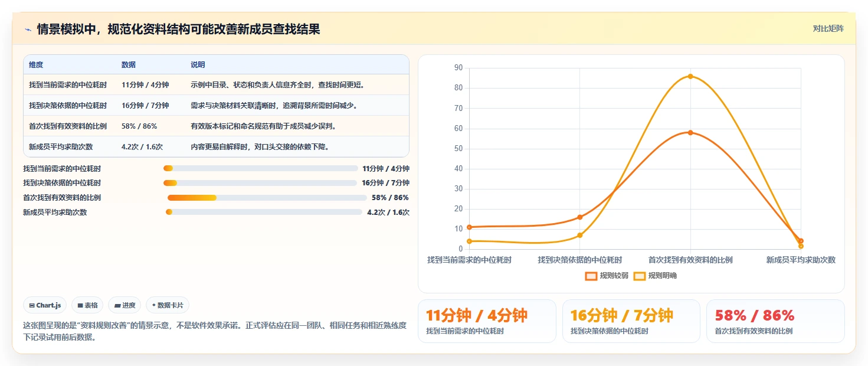Click the 规则较弱 point at 新成员平均求助次数
This screenshot has height=366, width=868.
[x=801, y=241]
